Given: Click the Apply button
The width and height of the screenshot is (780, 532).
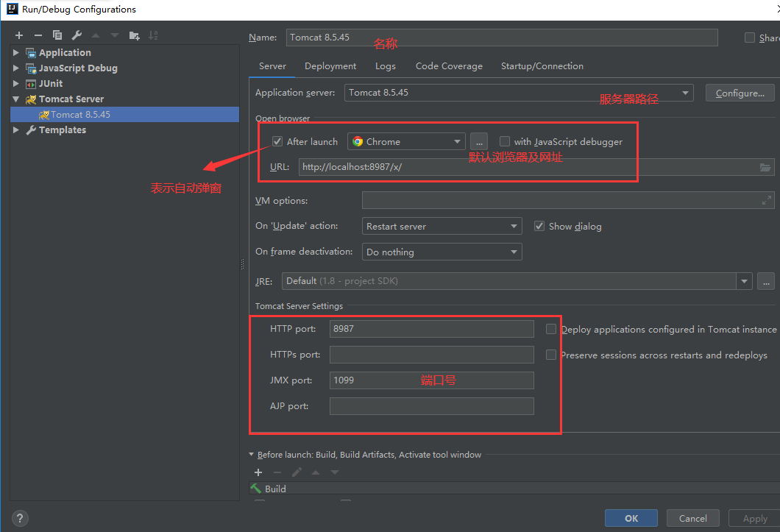Looking at the screenshot, I should (x=755, y=519).
